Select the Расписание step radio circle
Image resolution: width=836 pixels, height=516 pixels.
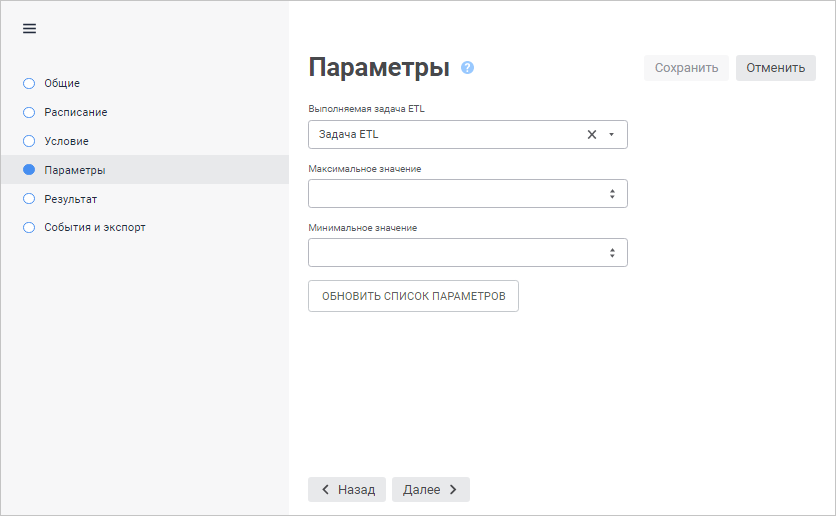click(29, 112)
